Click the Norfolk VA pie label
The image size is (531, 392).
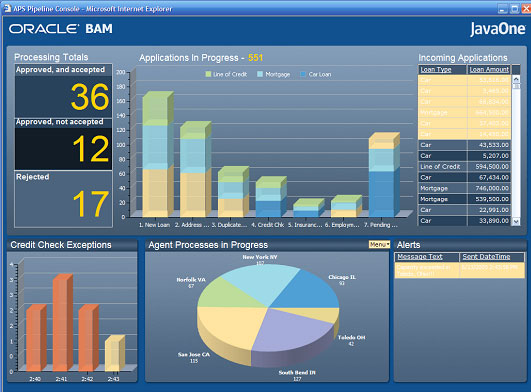pos(191,280)
